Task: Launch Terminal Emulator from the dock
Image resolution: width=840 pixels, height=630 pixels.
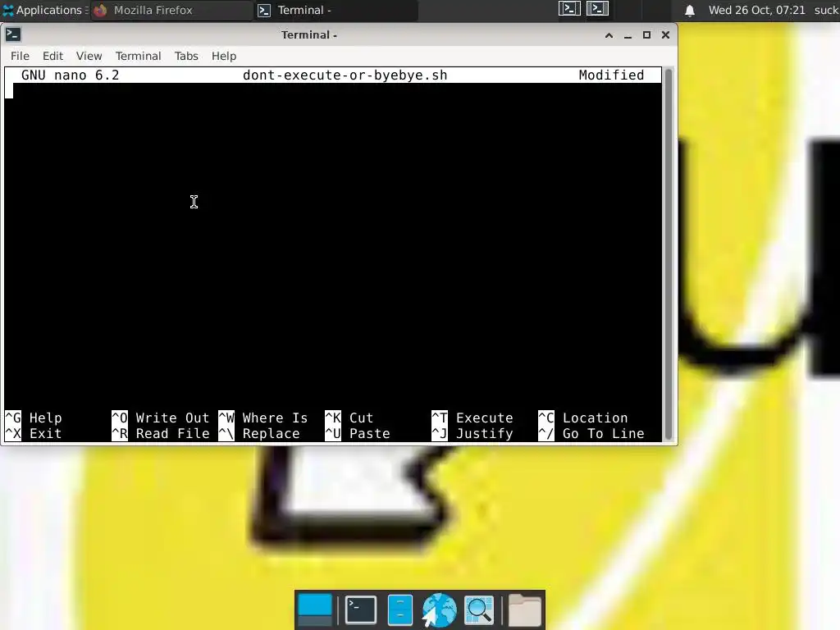Action: pos(361,609)
